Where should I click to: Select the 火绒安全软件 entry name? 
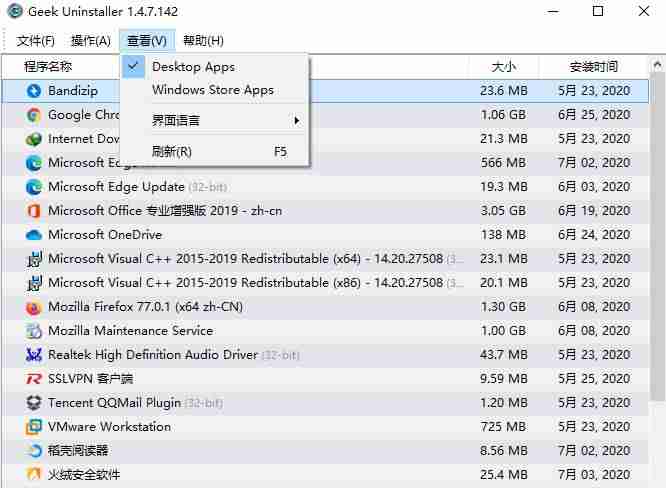(84, 474)
